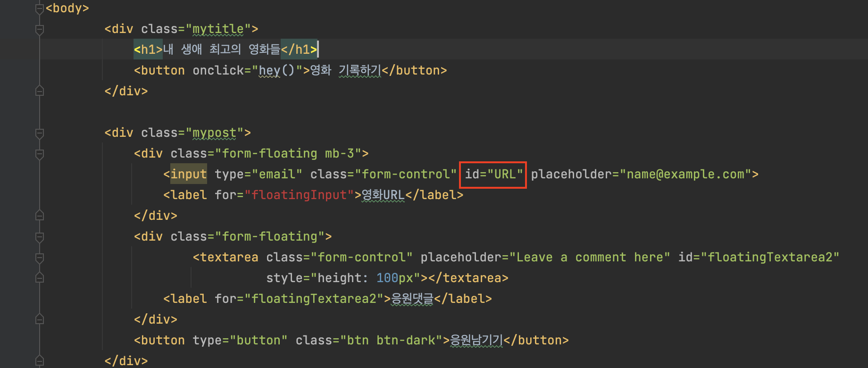Click the heading text 내 생애 최고의 영화들

click(x=222, y=50)
